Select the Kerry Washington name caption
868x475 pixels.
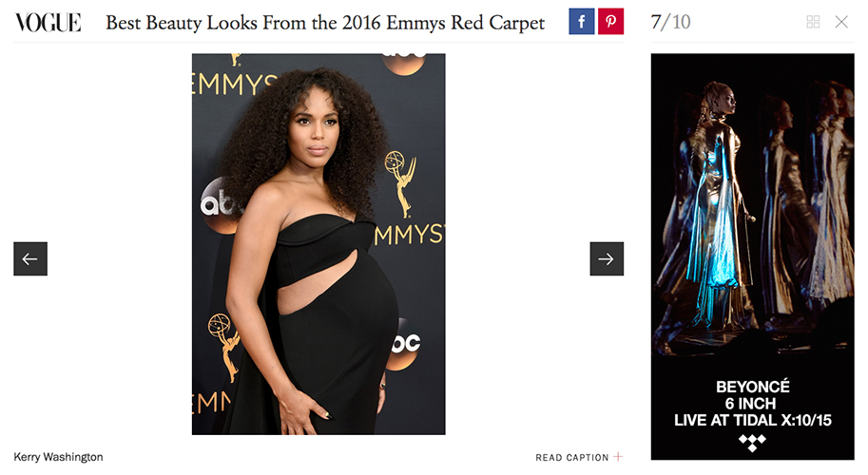(58, 457)
